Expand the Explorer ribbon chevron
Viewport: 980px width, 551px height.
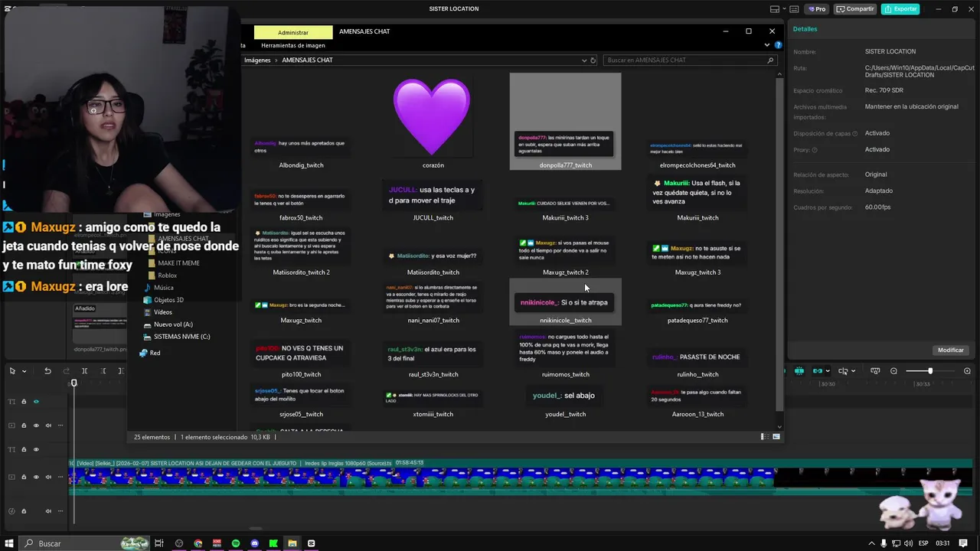coord(767,45)
